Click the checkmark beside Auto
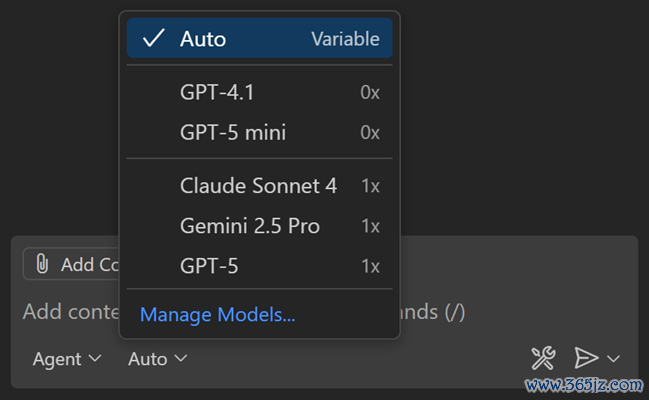Screen dimensions: 649x400 pyautogui.click(x=153, y=39)
